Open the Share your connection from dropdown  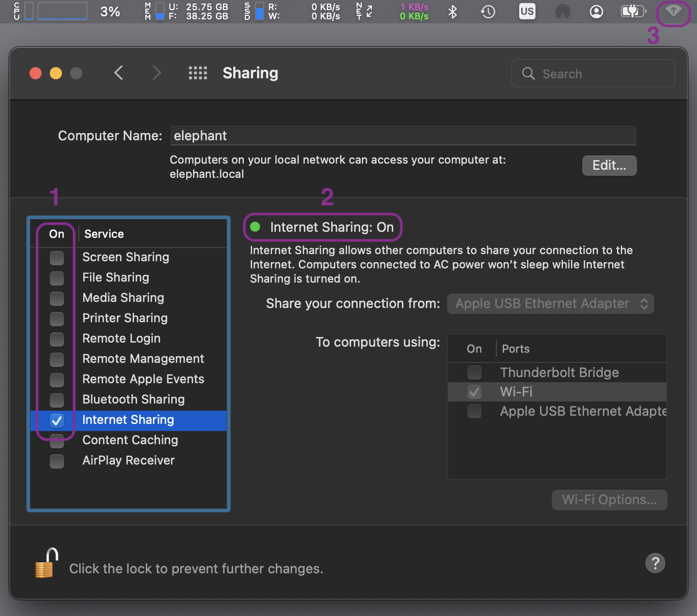coord(550,303)
